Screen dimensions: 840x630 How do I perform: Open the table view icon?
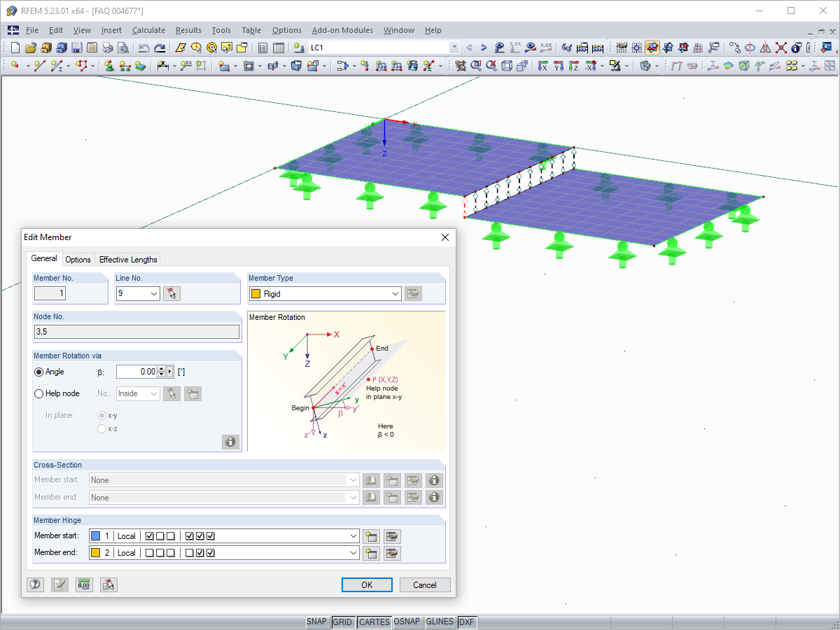(x=277, y=47)
